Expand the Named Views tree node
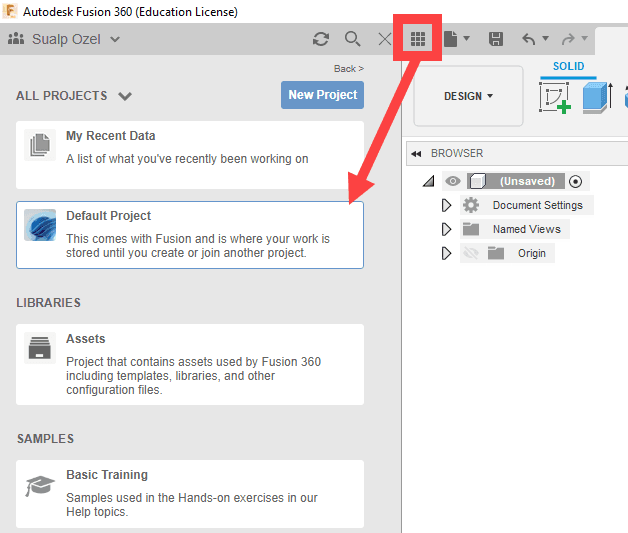 pos(447,229)
